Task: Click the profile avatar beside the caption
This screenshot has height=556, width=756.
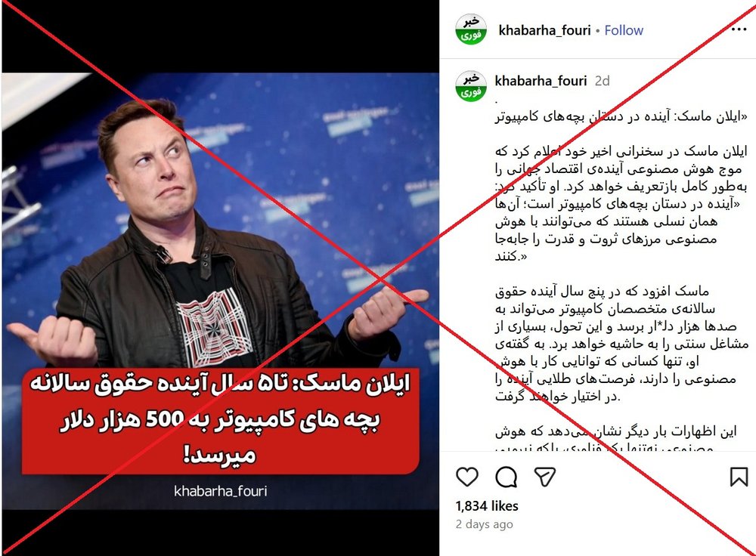Action: tap(471, 86)
